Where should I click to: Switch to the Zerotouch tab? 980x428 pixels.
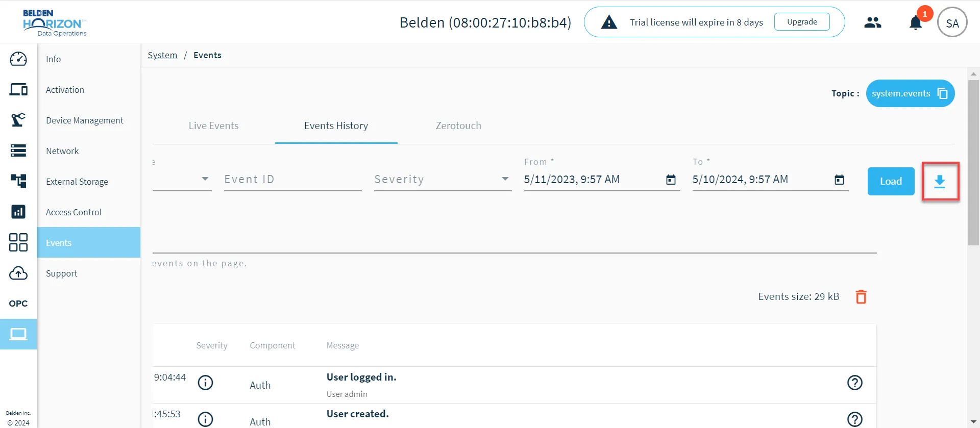tap(458, 125)
